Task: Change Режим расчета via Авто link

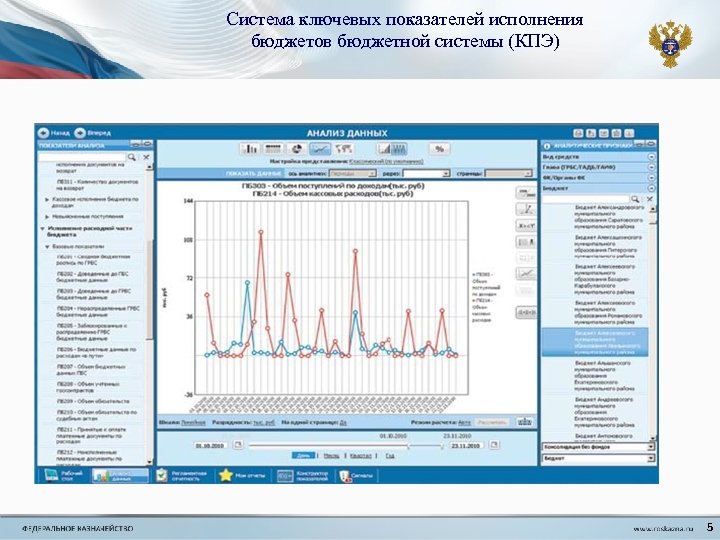Action: click(464, 422)
